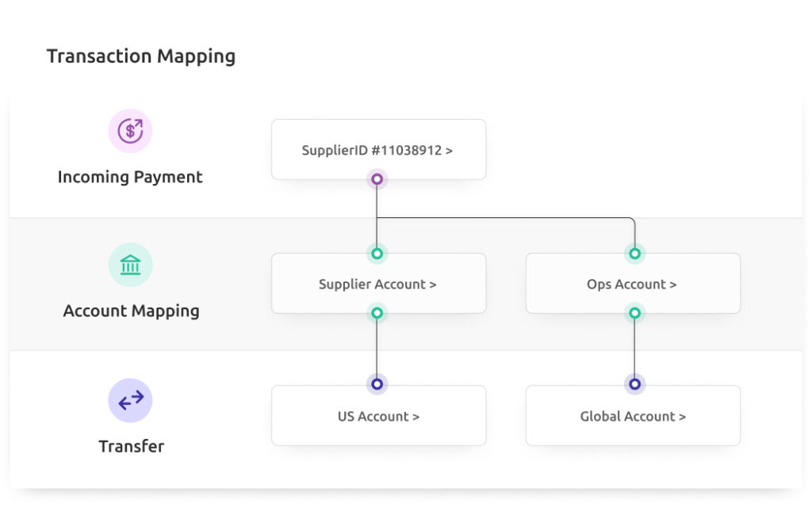
Task: Click the Incoming Payment circular dollar icon
Action: (x=130, y=130)
